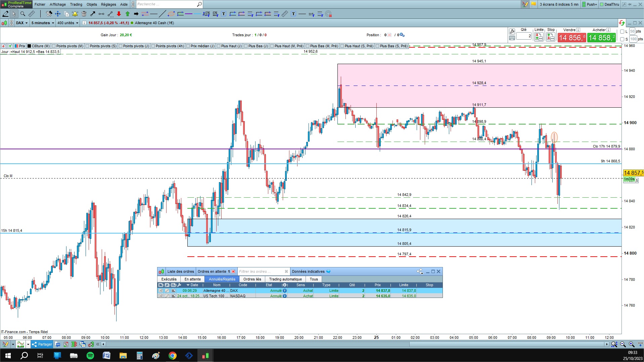Select the ellipse drawing tool
The width and height of the screenshot is (644, 362).
(x=171, y=14)
